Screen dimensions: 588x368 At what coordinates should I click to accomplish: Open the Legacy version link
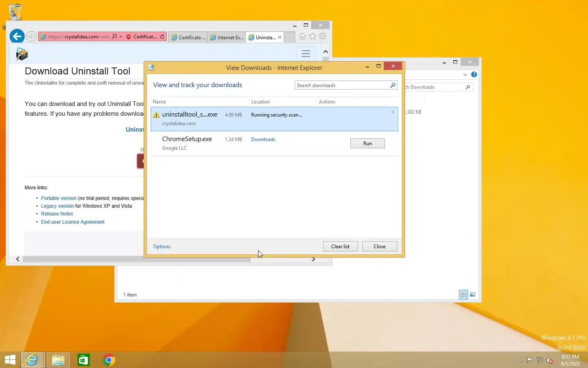click(57, 206)
